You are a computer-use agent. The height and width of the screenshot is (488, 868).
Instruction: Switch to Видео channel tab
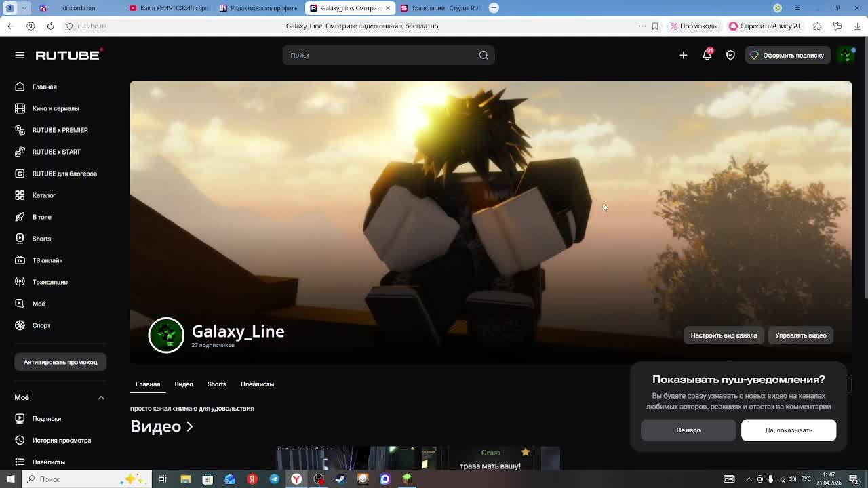pos(184,384)
